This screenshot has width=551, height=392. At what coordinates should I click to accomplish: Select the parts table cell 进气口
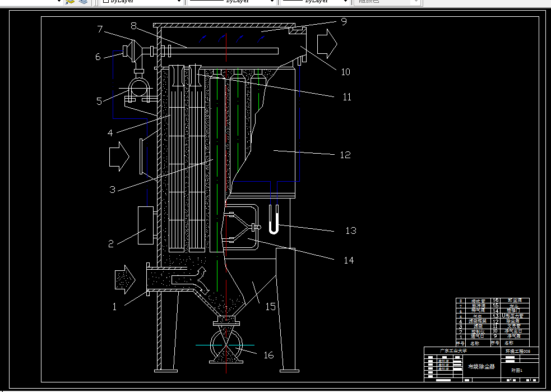(478, 336)
